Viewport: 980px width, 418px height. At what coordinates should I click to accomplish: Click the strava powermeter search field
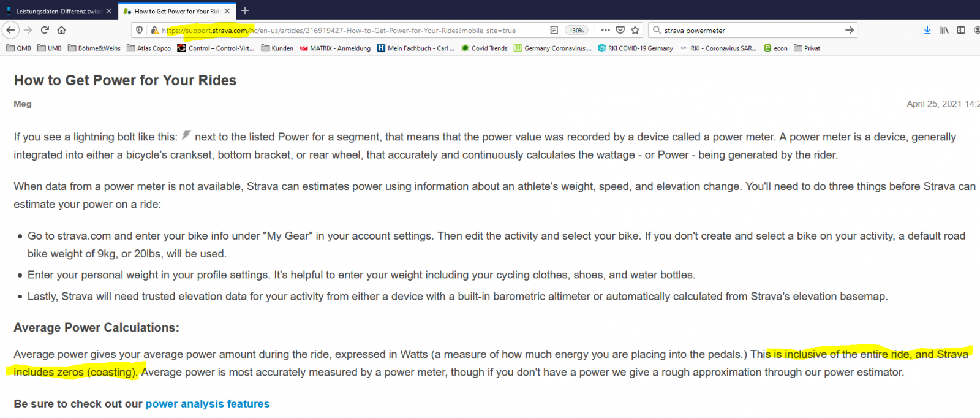[x=747, y=30]
